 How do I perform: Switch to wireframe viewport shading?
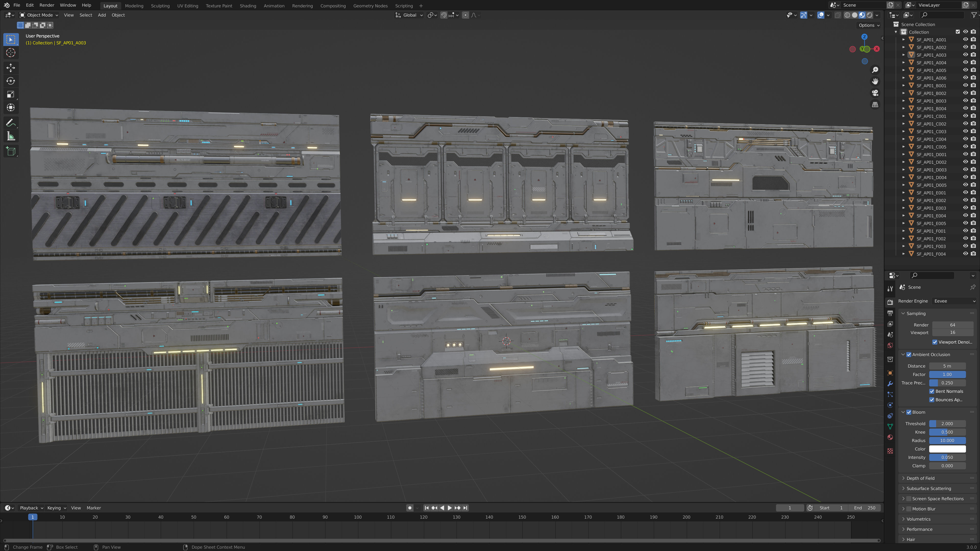(847, 15)
